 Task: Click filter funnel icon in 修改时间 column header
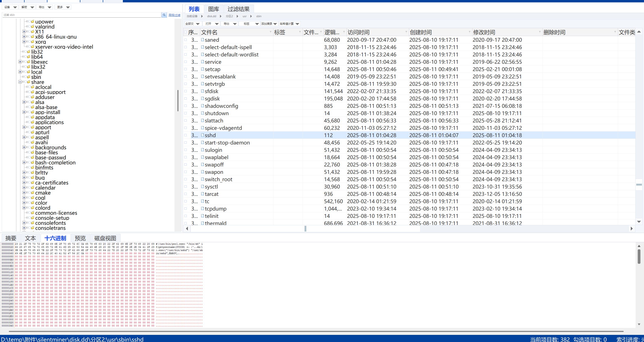click(x=540, y=32)
